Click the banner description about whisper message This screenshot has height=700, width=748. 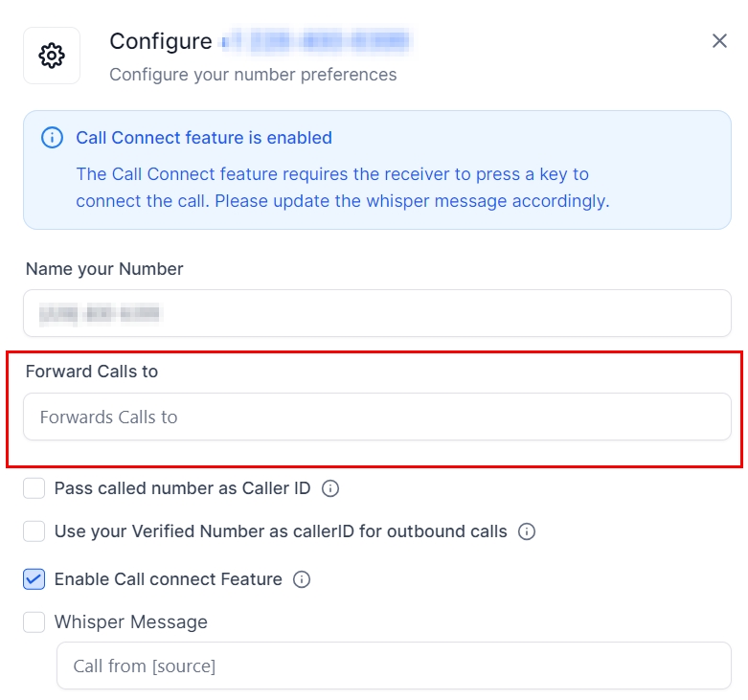click(342, 188)
